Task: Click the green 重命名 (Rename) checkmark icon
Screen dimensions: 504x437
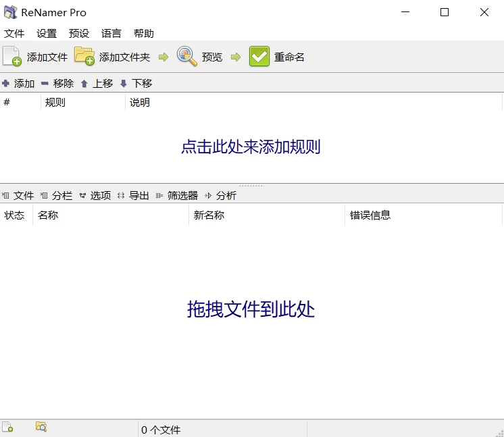Action: [259, 57]
